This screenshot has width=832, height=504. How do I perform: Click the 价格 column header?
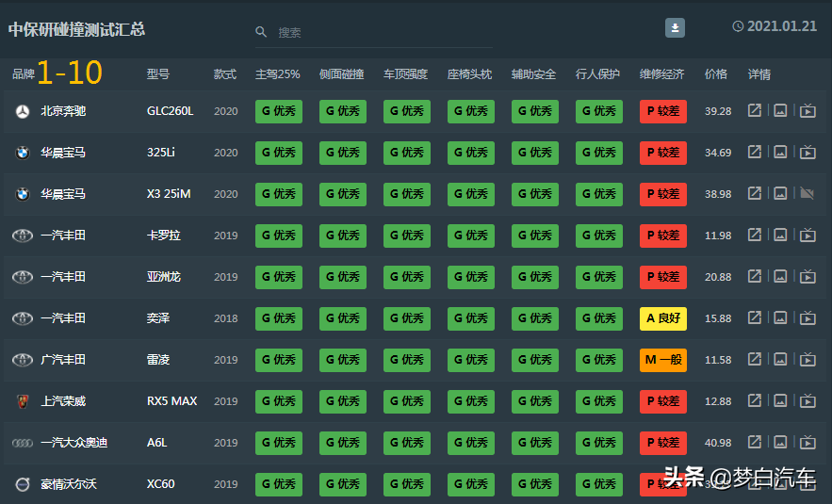[716, 74]
